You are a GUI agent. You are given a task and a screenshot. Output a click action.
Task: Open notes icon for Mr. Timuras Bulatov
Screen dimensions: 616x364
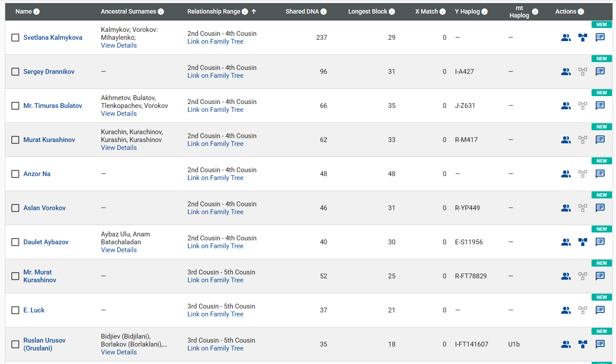(x=600, y=106)
